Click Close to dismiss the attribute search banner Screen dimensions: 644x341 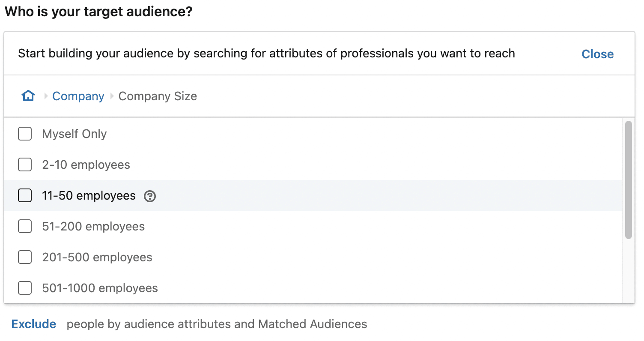click(597, 54)
